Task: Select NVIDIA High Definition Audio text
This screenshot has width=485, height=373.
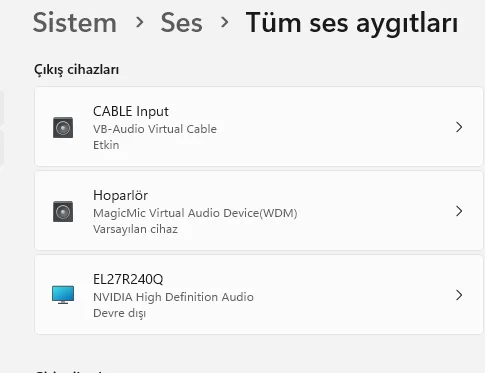Action: (173, 297)
